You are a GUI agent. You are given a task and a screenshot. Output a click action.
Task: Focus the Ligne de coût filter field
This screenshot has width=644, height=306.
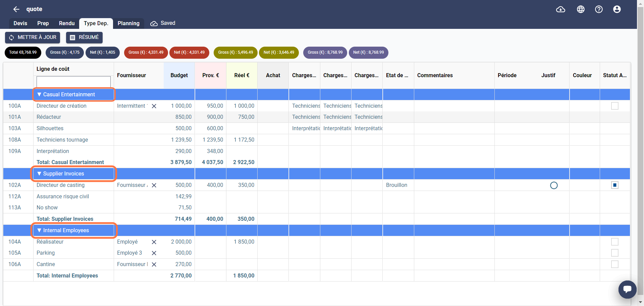pos(73,82)
